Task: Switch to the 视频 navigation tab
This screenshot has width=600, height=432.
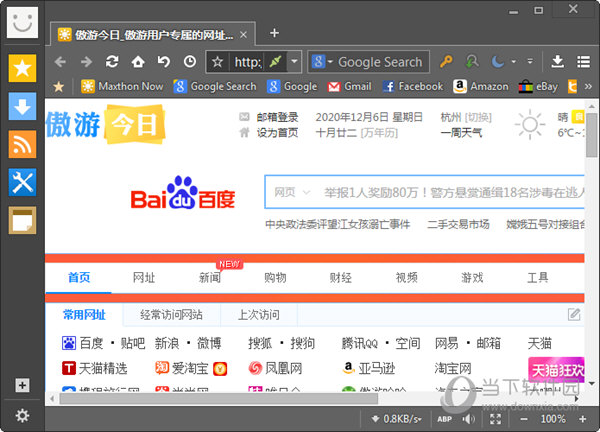Action: 406,277
